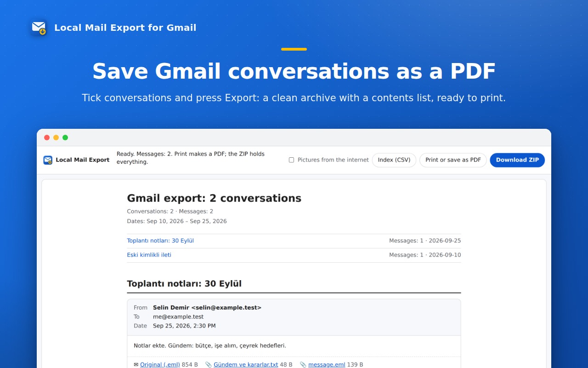Click the message body starting Notlar ekte

210,345
